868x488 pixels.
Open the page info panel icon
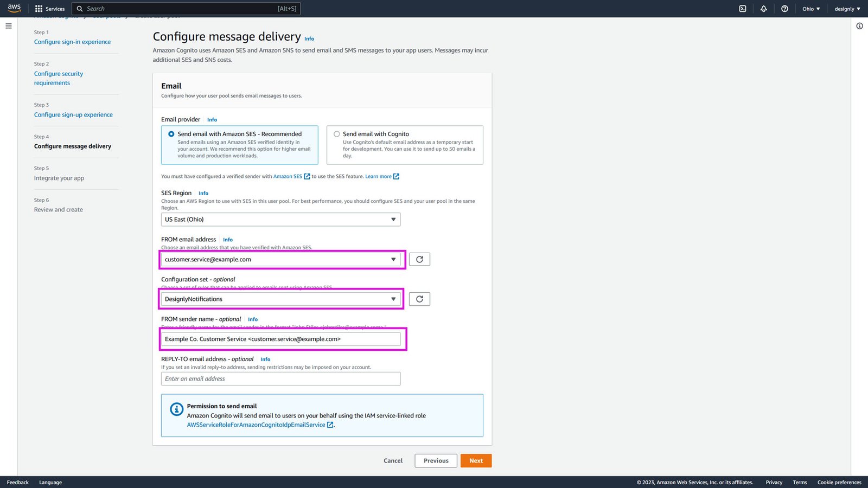(860, 26)
